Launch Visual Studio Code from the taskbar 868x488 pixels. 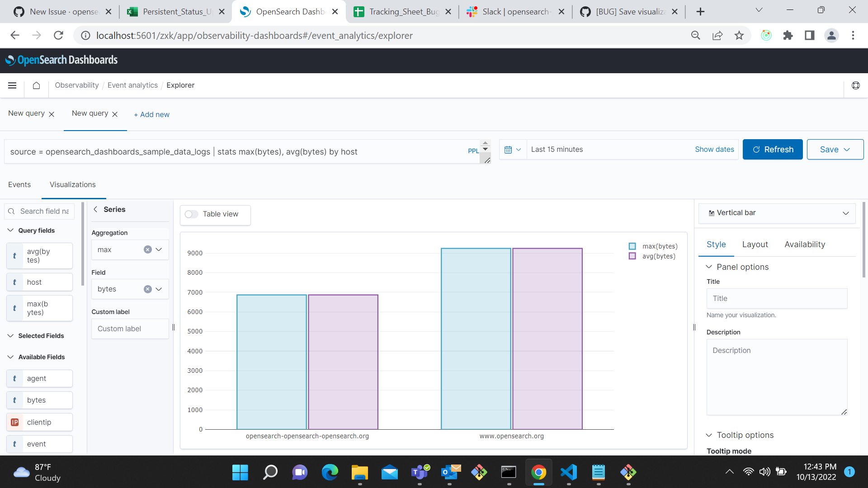tap(568, 472)
